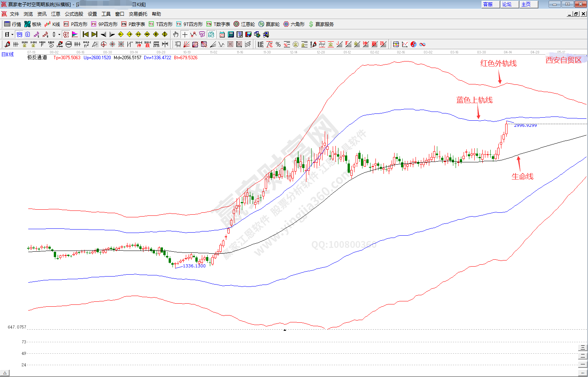Image resolution: width=588 pixels, height=377 pixels.
Task: Open the 江恩轮 (Gann wheel) tool
Action: (x=244, y=24)
